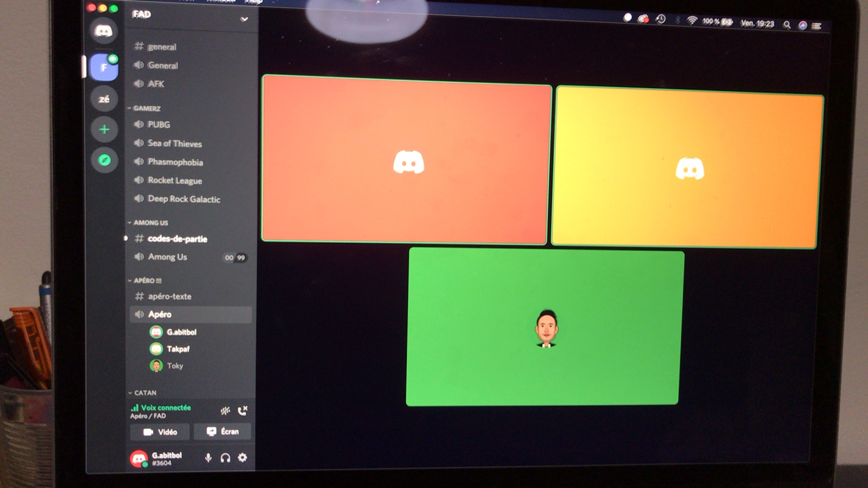Toggle the headphones deafen icon
Image resolution: width=868 pixels, height=488 pixels.
[x=225, y=457]
